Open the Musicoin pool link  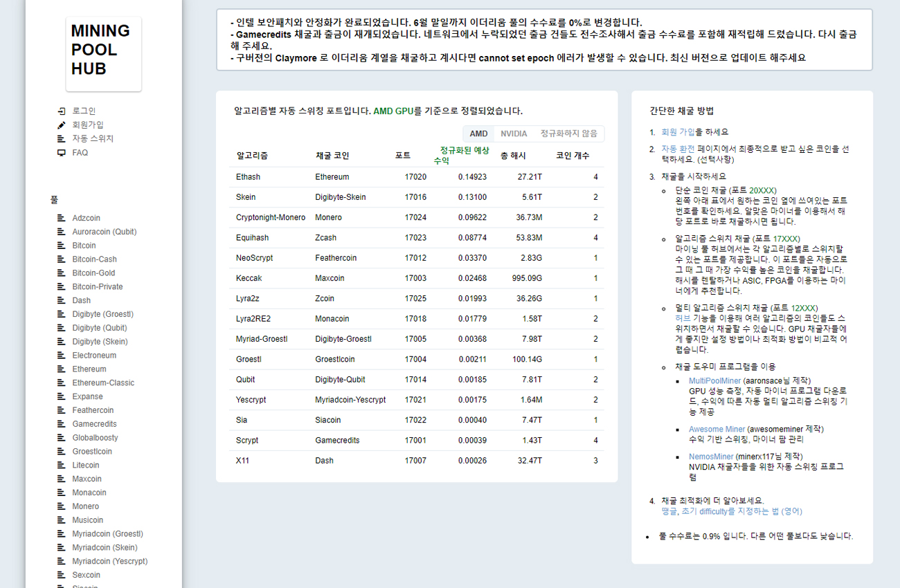(x=88, y=520)
